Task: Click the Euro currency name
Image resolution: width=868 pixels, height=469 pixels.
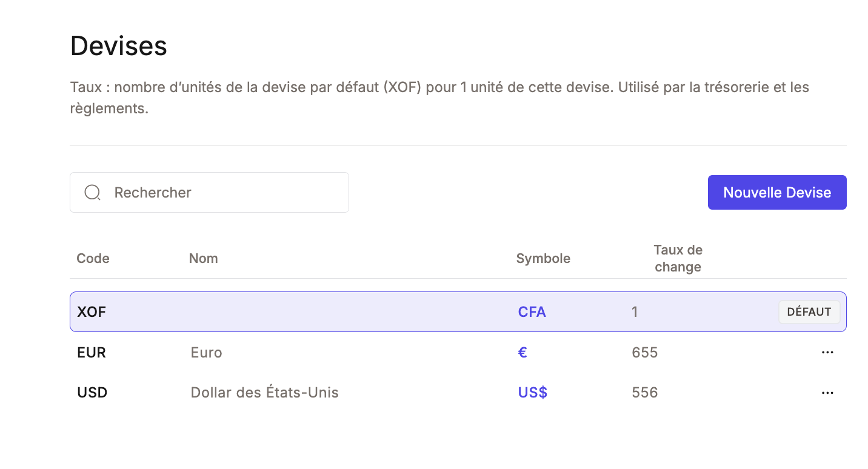Action: pos(206,353)
